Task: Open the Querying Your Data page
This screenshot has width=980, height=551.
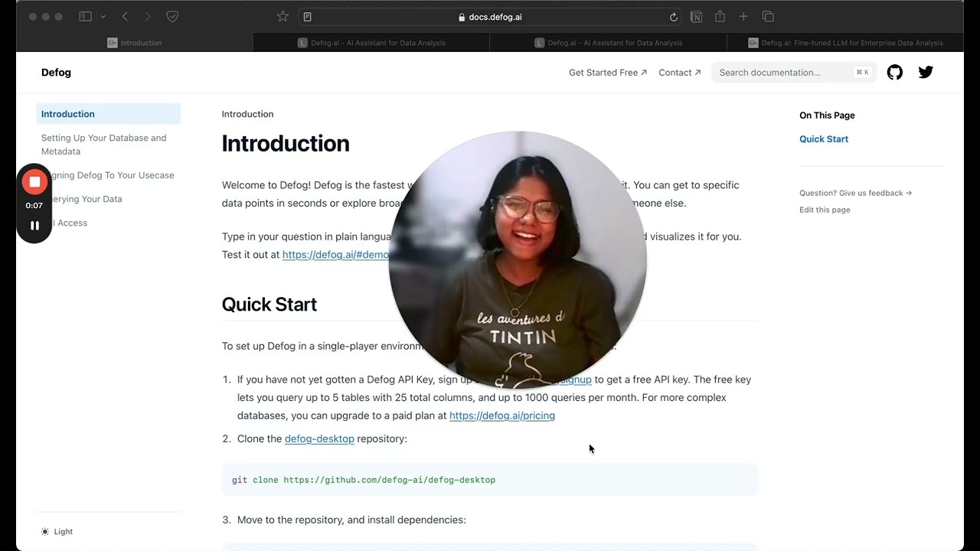Action: (108, 199)
